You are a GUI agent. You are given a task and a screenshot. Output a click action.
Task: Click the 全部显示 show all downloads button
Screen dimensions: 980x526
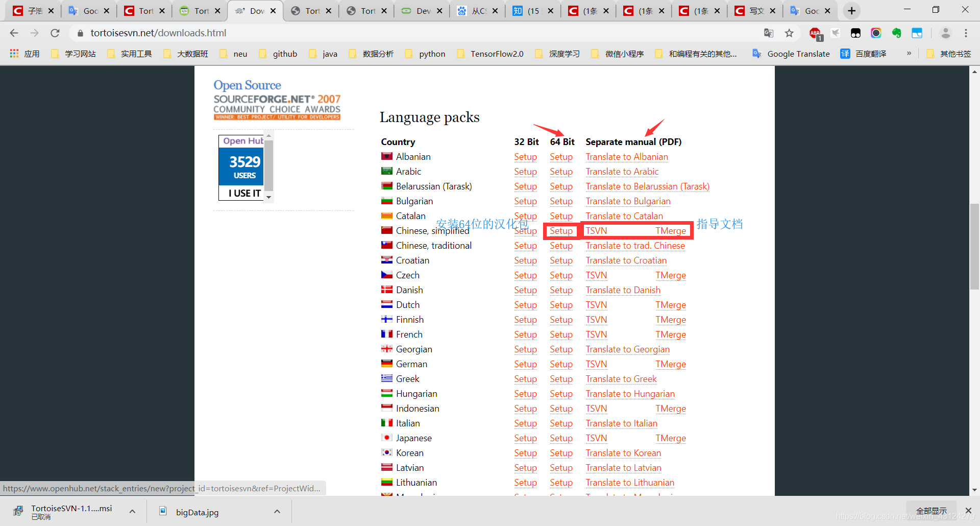click(x=931, y=511)
